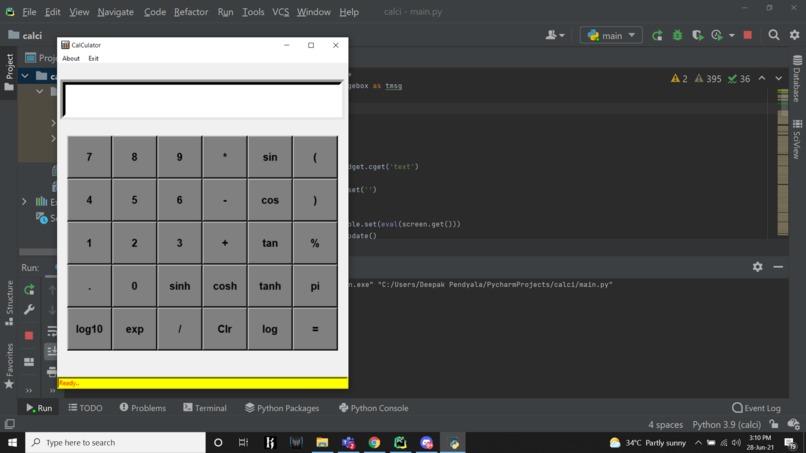Open the Python Console tab

pyautogui.click(x=374, y=408)
